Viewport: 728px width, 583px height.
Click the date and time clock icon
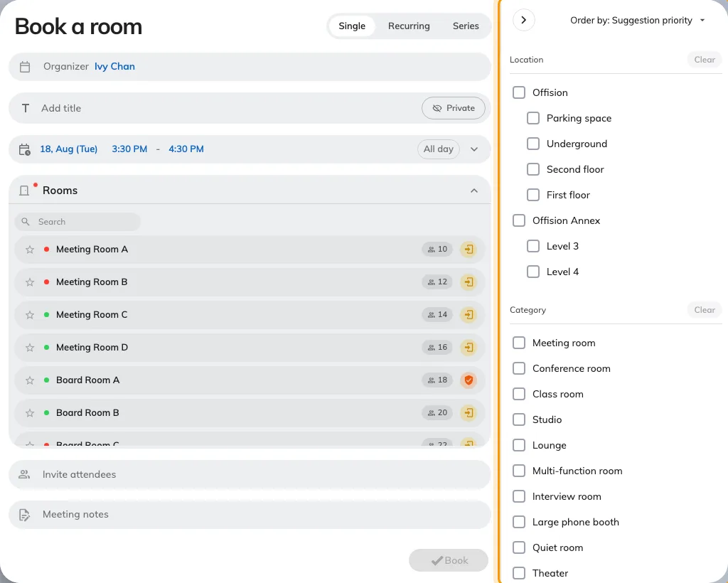click(x=25, y=149)
